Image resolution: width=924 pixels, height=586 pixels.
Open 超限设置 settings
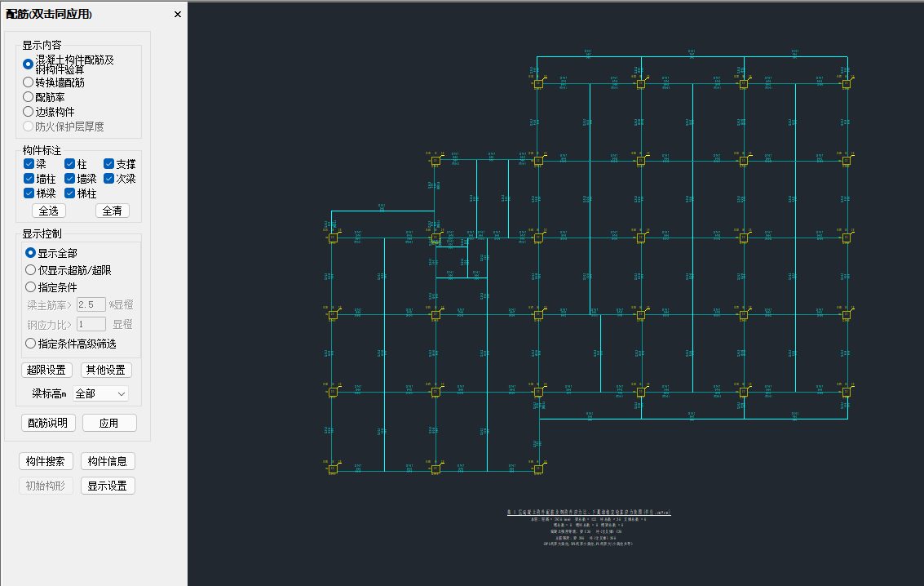coord(46,370)
